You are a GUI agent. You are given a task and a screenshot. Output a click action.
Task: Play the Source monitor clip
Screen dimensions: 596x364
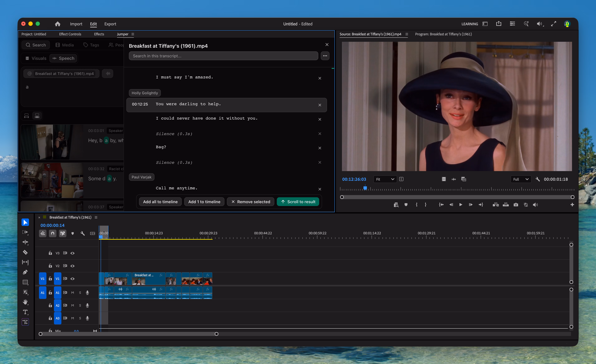click(x=461, y=205)
